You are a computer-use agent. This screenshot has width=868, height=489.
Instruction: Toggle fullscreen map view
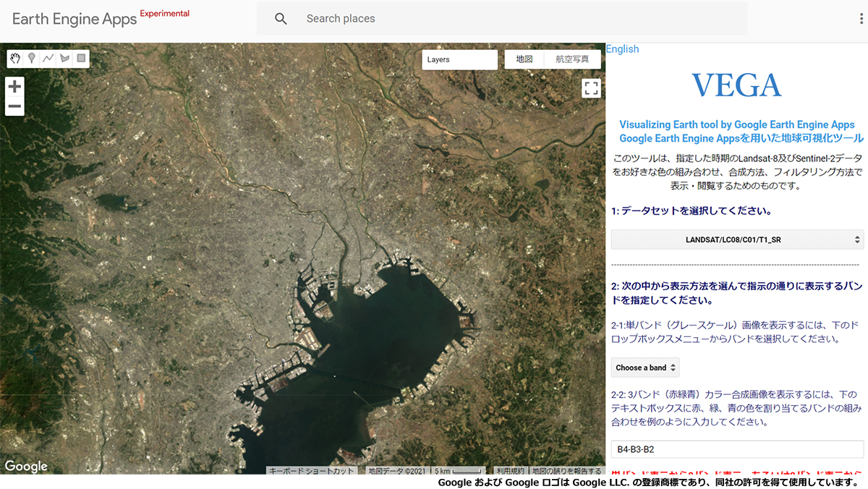point(592,88)
